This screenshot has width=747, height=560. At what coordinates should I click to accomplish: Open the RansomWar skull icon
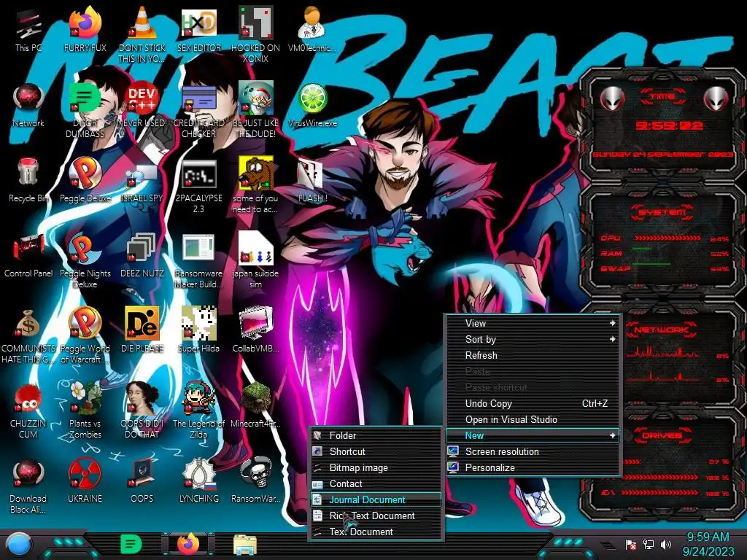[x=256, y=481]
